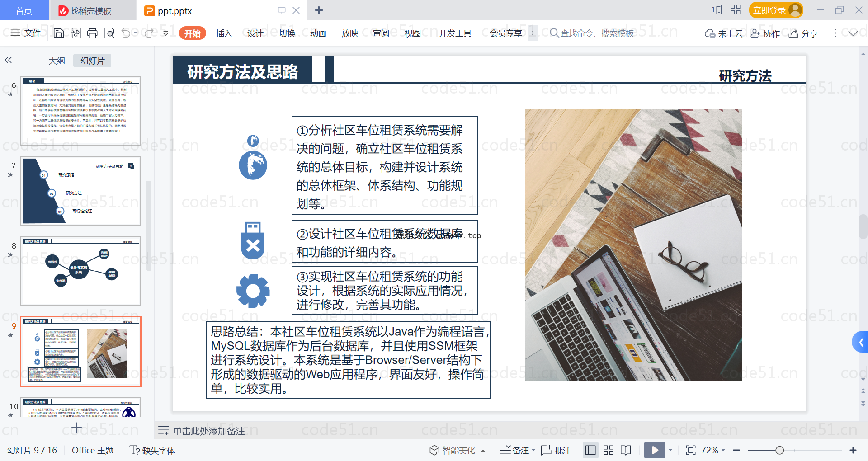Expand slideshow options arrow beside play
The height and width of the screenshot is (461, 868).
point(671,451)
